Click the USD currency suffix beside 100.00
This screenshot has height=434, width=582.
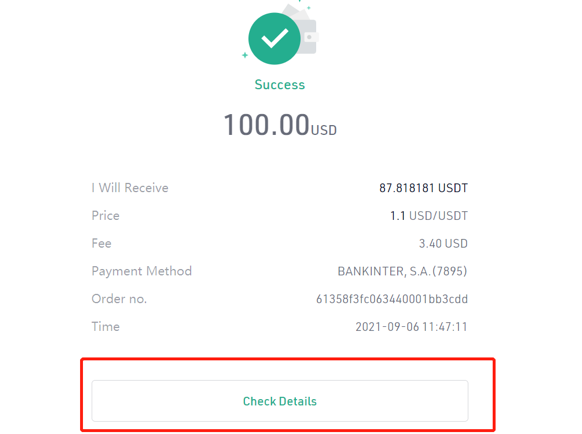324,130
